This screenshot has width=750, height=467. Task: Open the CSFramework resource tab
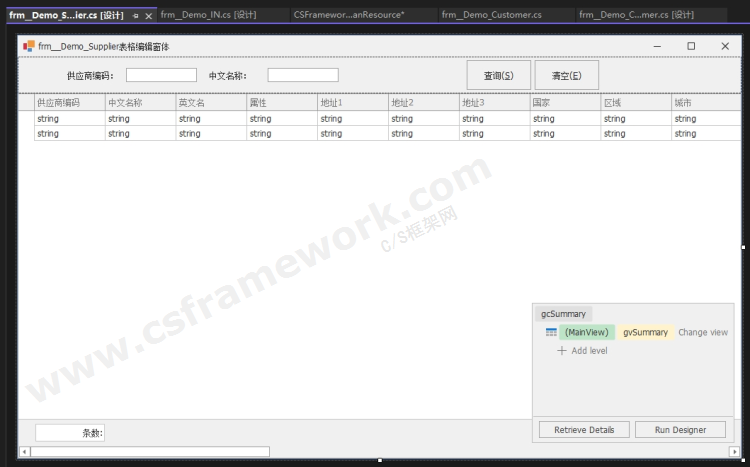347,15
